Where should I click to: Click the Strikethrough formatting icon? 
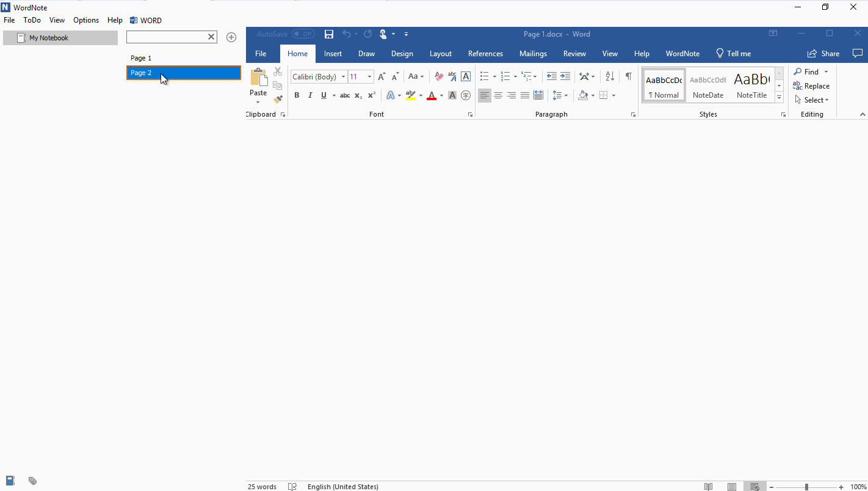[344, 95]
